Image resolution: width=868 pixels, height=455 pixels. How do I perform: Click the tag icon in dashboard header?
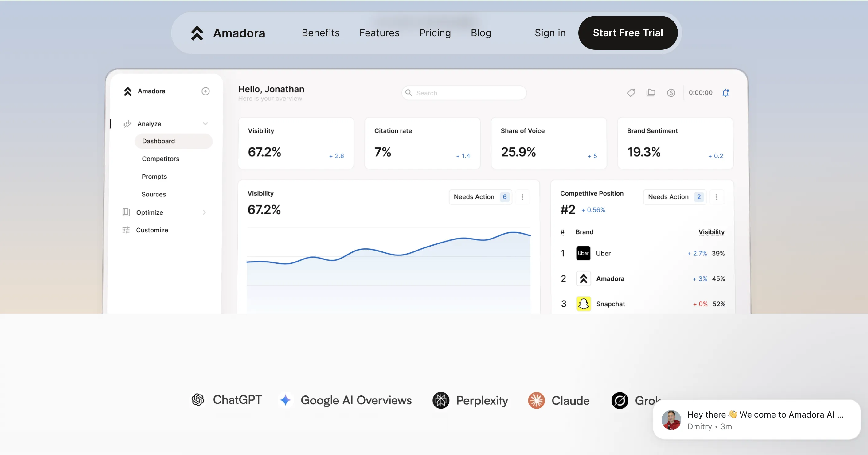click(631, 93)
